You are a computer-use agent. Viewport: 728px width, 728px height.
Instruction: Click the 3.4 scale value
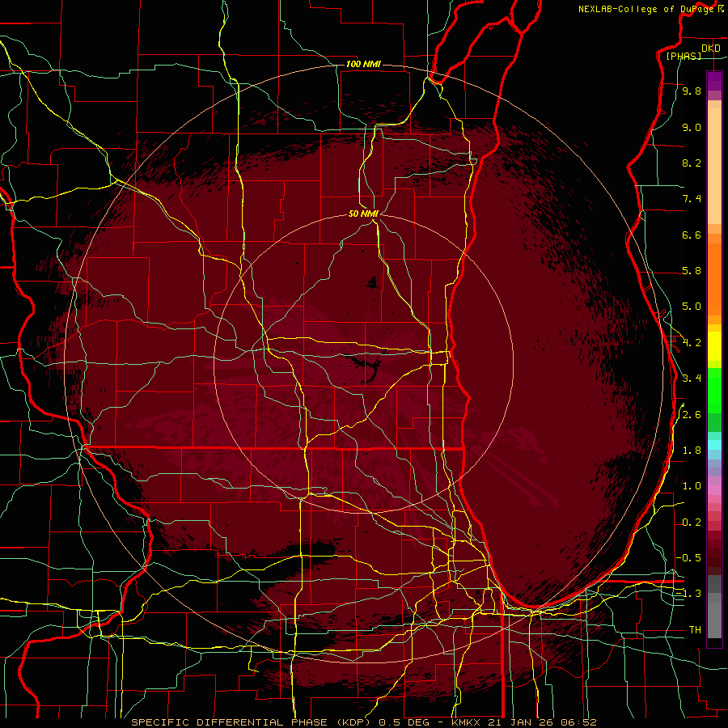tap(692, 379)
